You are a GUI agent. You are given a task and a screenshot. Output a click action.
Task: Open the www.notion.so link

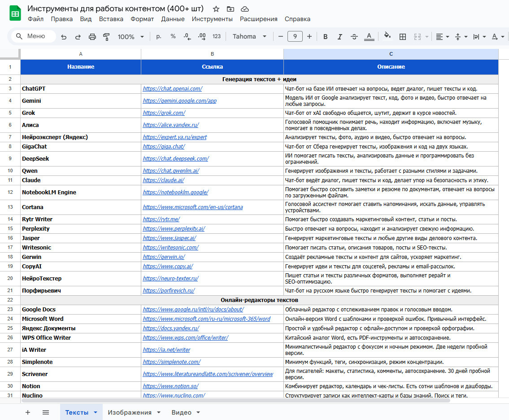pos(170,386)
